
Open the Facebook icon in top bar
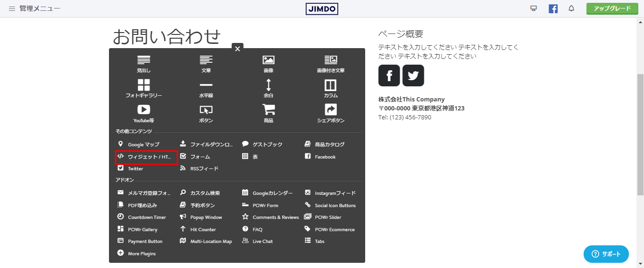coord(553,8)
